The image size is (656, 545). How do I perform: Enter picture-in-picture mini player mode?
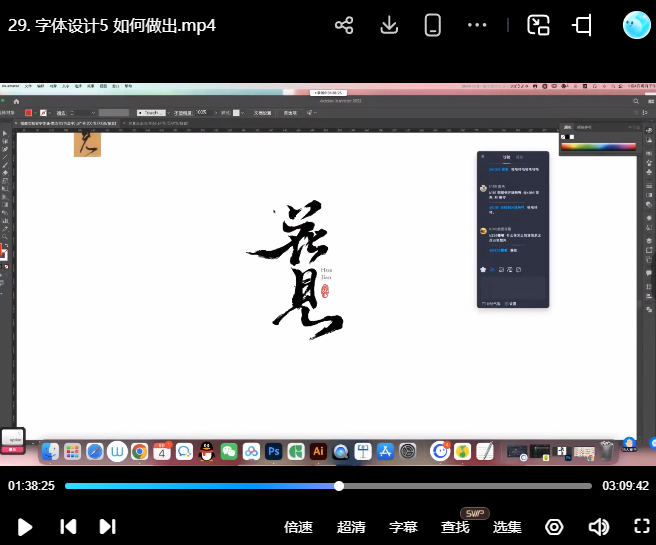[539, 26]
